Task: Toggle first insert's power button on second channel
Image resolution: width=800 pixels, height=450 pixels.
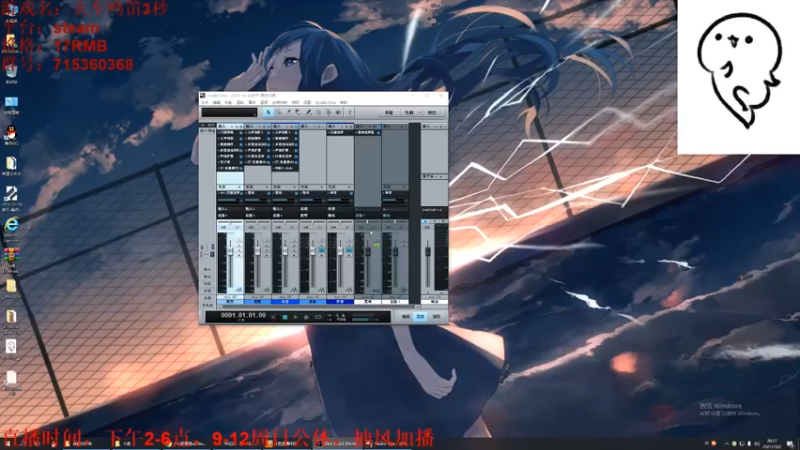Action: coord(268,133)
